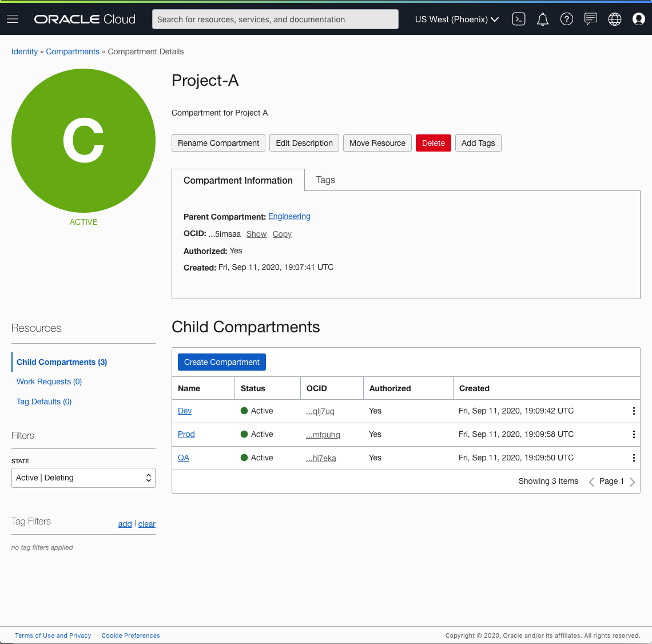
Task: Click the red Delete button
Action: tap(433, 143)
